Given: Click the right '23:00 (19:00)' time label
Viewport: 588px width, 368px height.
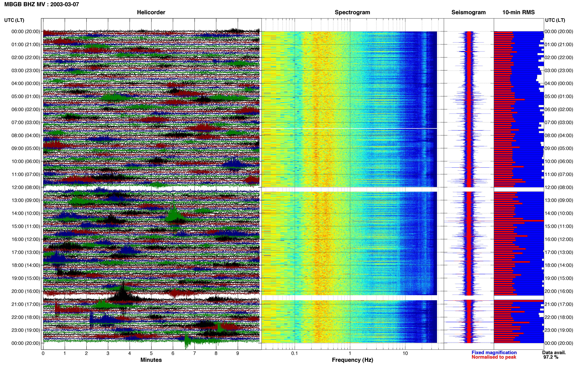Looking at the screenshot, I should (x=559, y=330).
